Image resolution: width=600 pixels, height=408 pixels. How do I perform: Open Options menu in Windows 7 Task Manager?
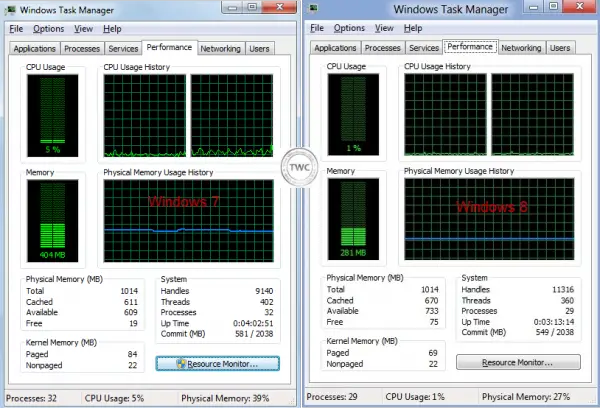click(x=49, y=29)
